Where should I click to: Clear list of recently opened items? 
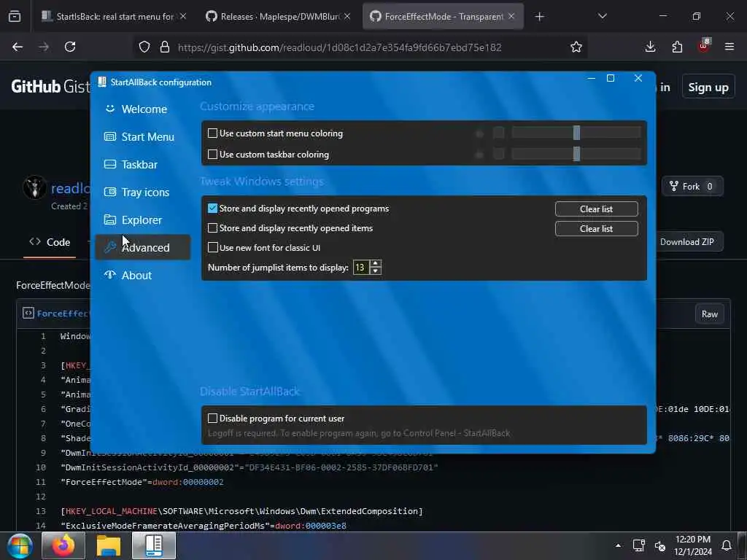click(597, 228)
